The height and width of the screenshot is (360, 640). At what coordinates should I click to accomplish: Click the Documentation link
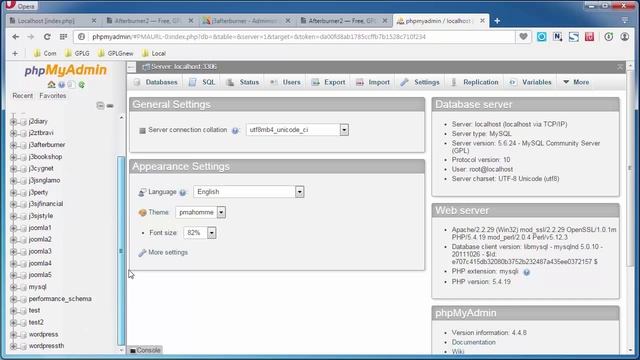(x=473, y=342)
